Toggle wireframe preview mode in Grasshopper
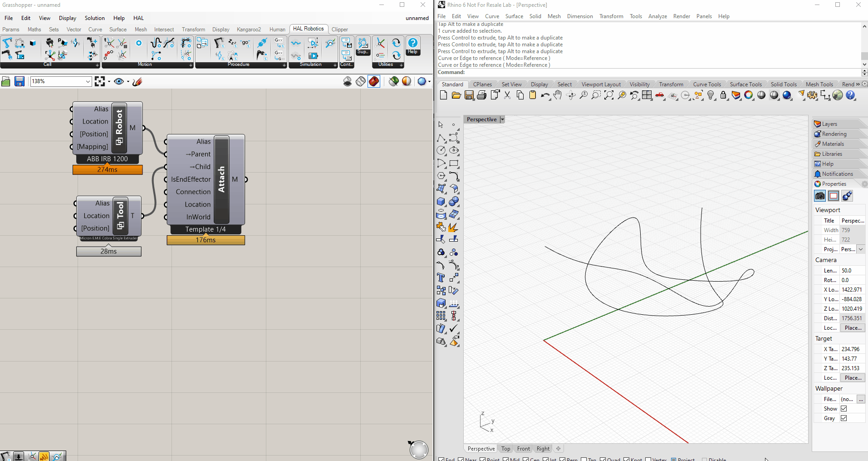 pyautogui.click(x=361, y=81)
